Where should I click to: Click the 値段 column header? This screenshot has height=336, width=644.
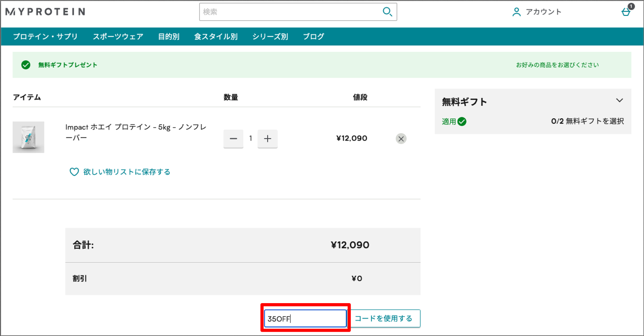pyautogui.click(x=360, y=97)
